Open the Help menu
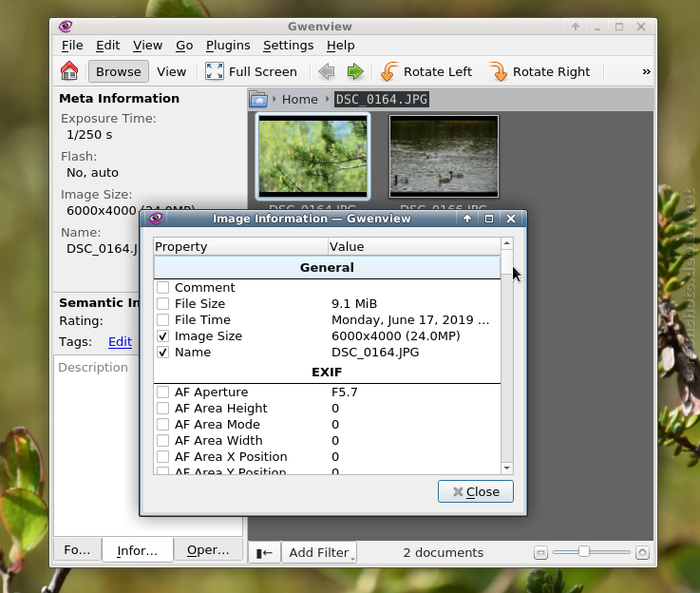This screenshot has height=593, width=700. click(x=341, y=45)
